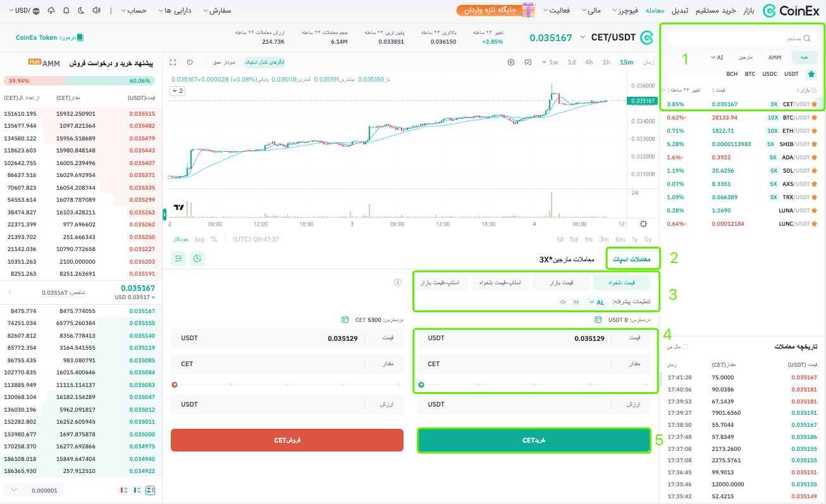Open the pie chart assets icon

coord(197,259)
